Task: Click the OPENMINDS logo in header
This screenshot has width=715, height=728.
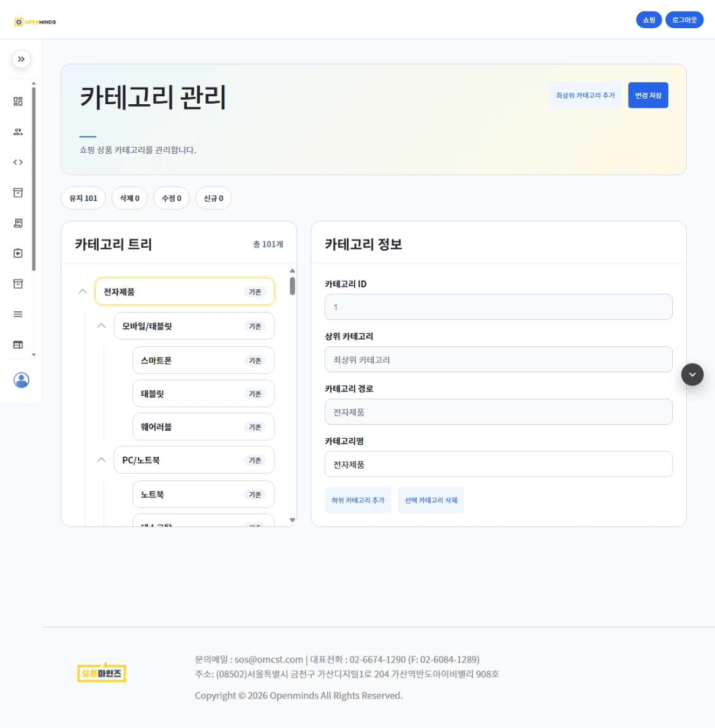Action: (x=36, y=22)
